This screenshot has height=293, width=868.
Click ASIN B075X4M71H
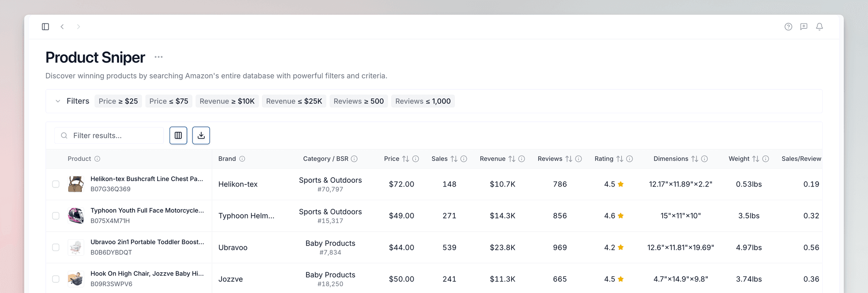(110, 221)
